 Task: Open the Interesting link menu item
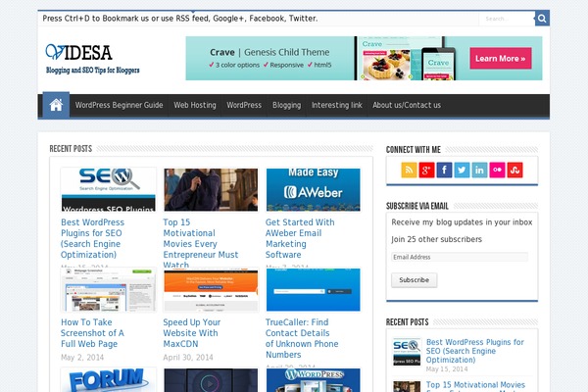click(337, 106)
